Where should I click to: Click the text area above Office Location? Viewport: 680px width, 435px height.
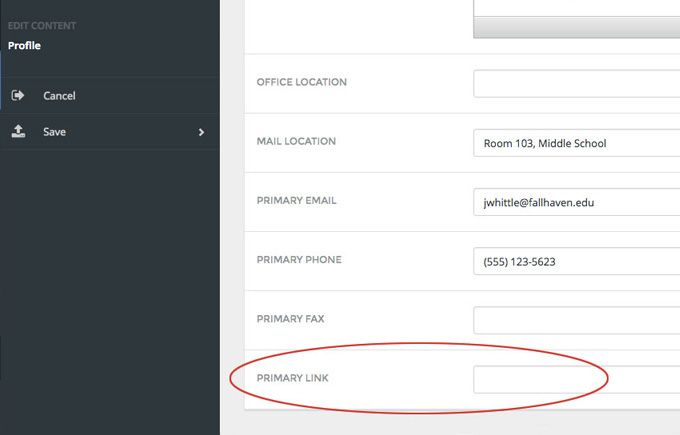[x=576, y=7]
